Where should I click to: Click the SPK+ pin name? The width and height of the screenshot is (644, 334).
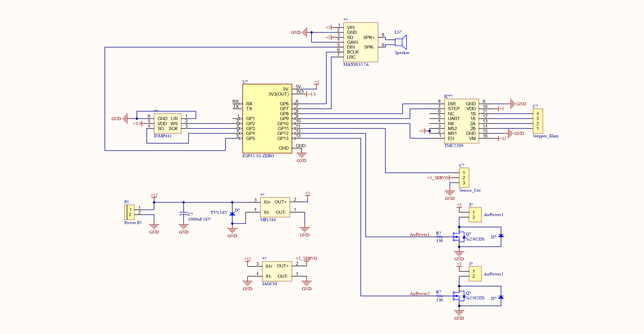(369, 37)
